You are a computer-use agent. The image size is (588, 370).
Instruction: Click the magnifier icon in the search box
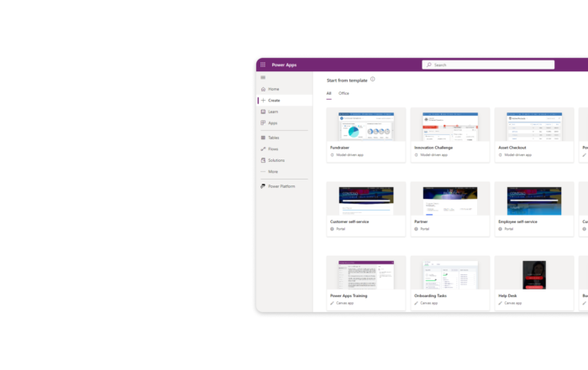[429, 65]
